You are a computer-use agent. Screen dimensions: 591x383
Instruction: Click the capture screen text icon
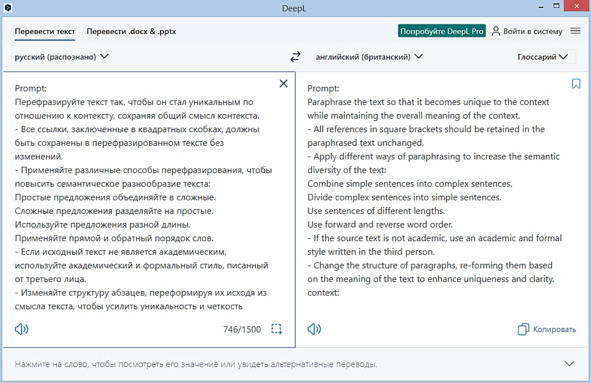pyautogui.click(x=276, y=329)
